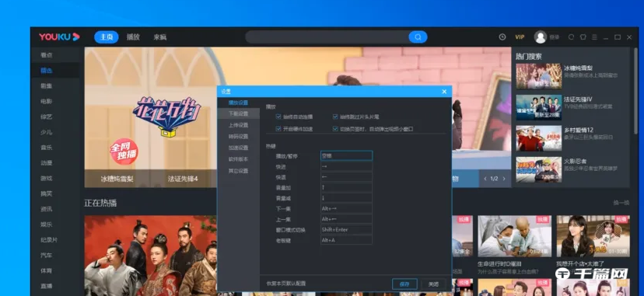This screenshot has width=644, height=296.
Task: Open the round message icon in title bar
Action: point(571,37)
